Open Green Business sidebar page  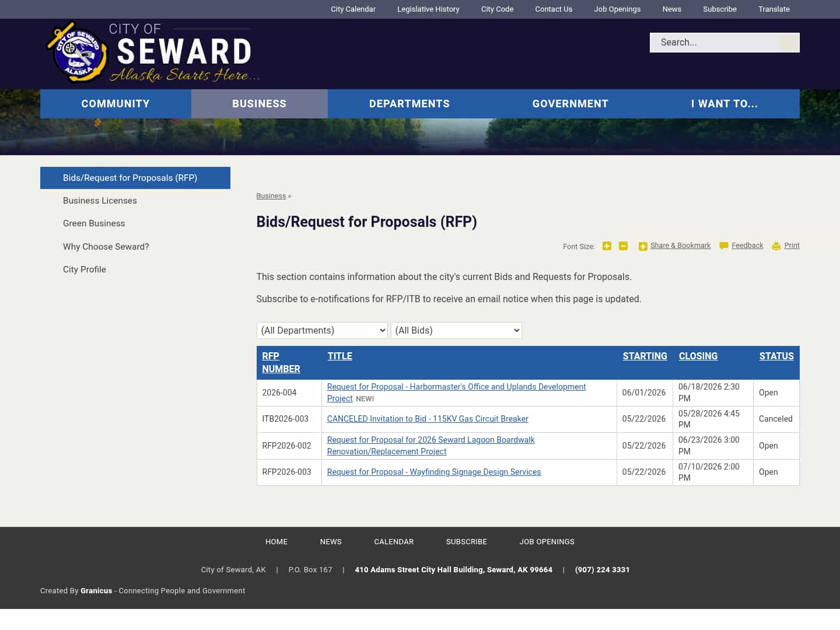94,223
